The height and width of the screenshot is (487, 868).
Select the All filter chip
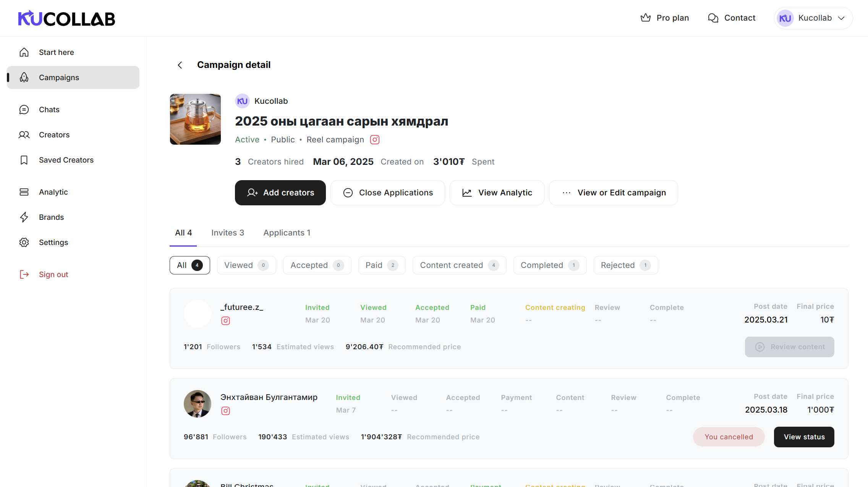pyautogui.click(x=190, y=265)
